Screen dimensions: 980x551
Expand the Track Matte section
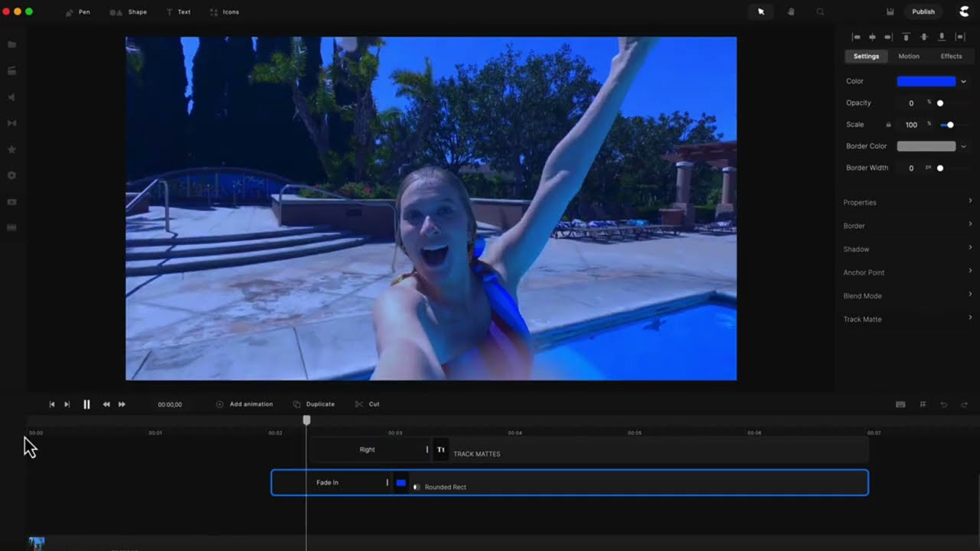click(x=907, y=319)
